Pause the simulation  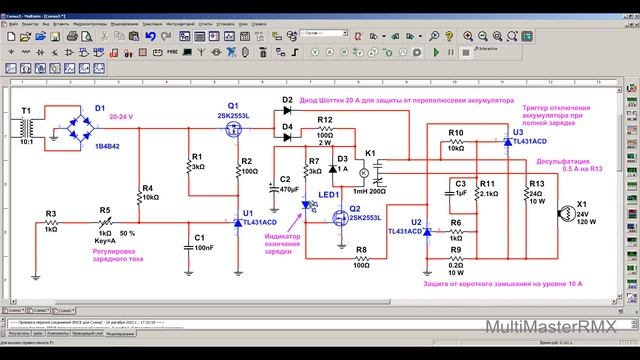point(451,52)
